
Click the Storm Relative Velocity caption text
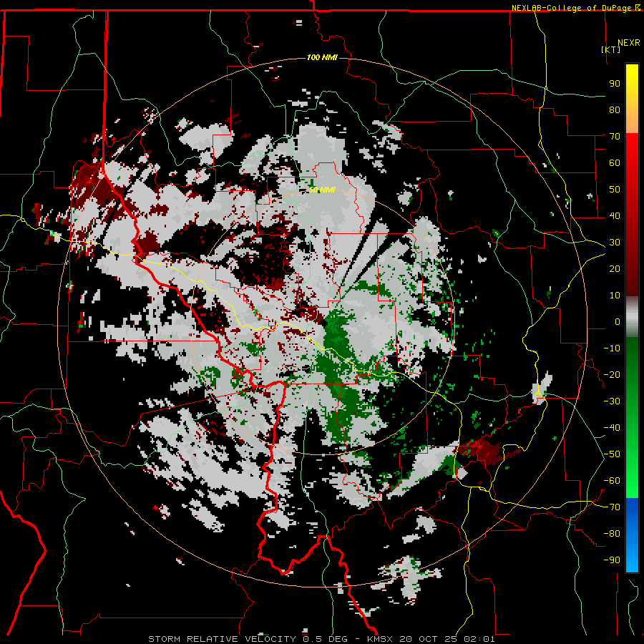[321, 639]
